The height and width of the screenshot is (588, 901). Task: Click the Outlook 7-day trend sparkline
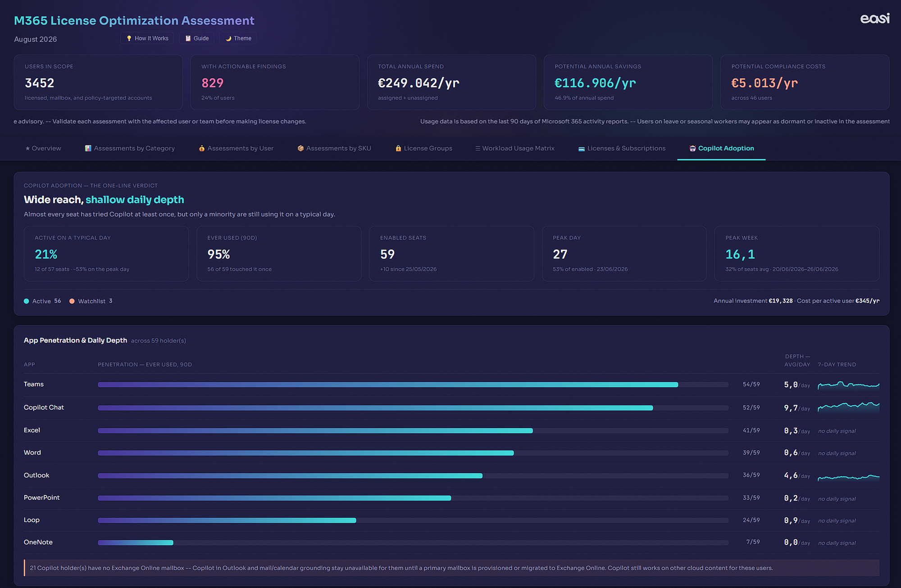point(849,477)
